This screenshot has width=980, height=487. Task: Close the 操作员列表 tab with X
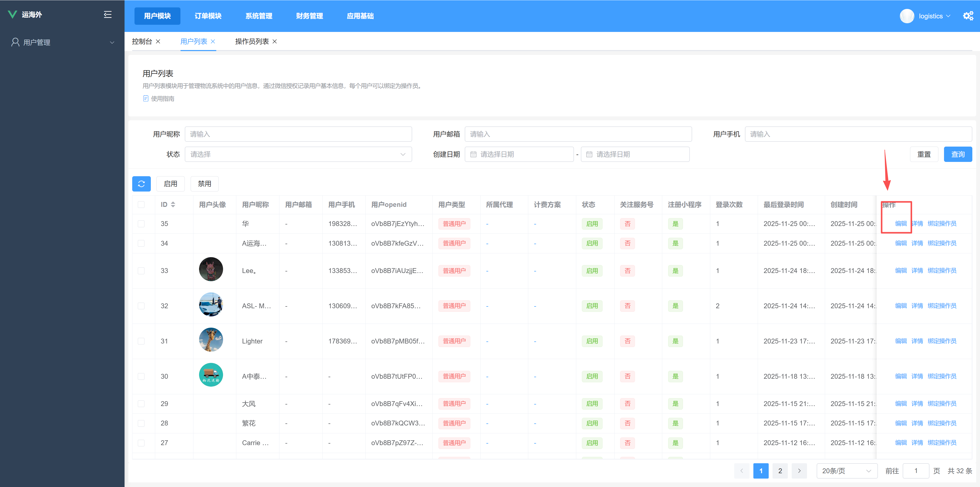coord(275,42)
